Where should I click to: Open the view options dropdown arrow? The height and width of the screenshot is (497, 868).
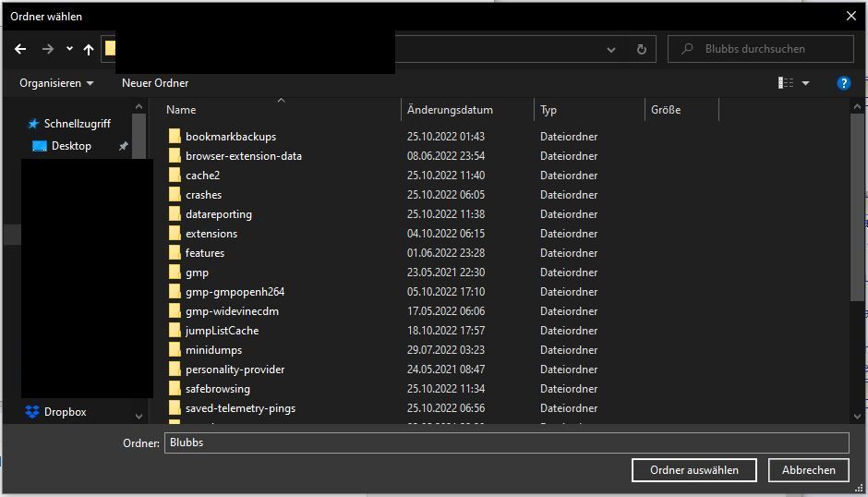pyautogui.click(x=806, y=83)
